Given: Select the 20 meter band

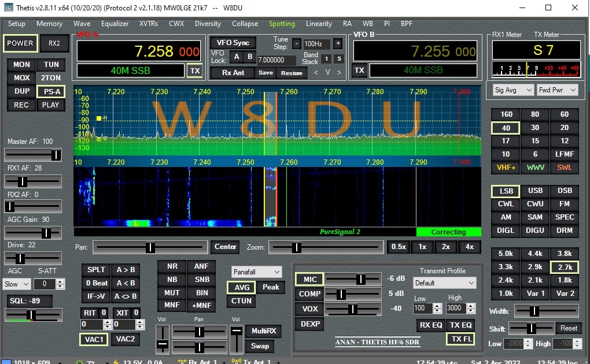Looking at the screenshot, I should click(x=565, y=128).
